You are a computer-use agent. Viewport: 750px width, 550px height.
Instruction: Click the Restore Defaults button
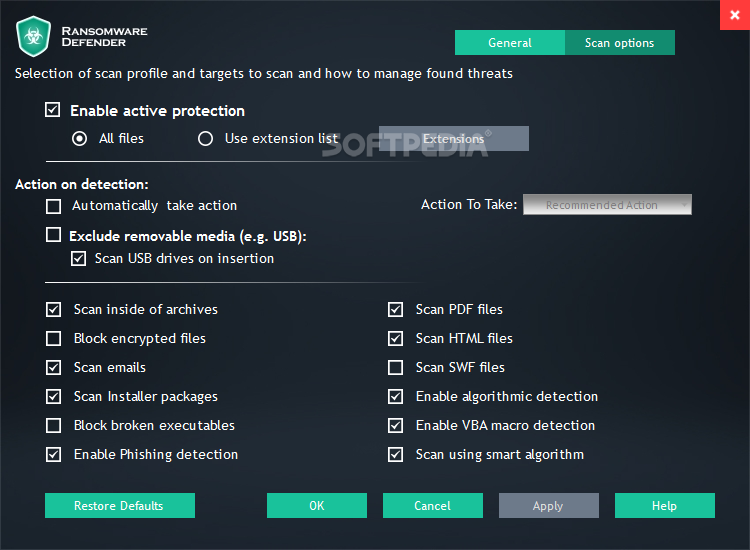point(120,506)
